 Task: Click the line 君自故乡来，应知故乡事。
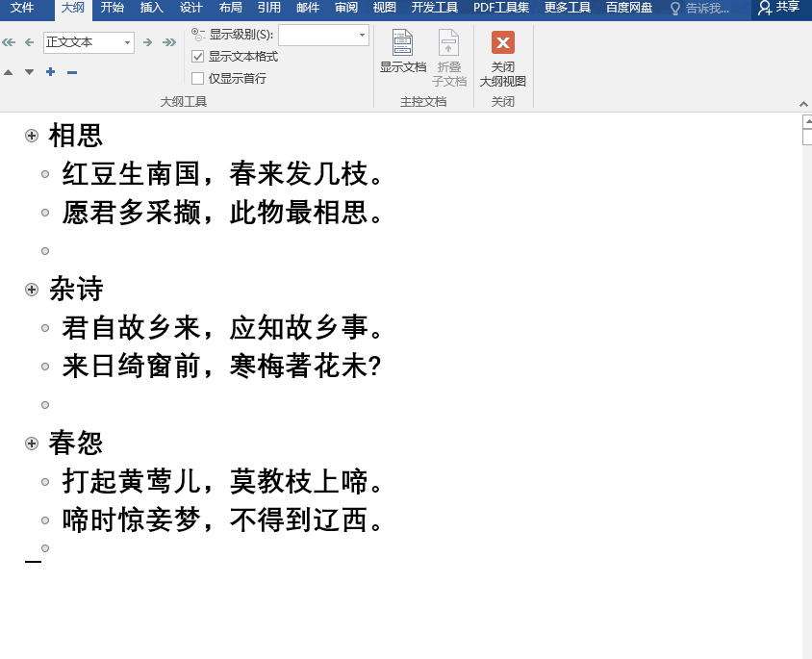pyautogui.click(x=222, y=328)
